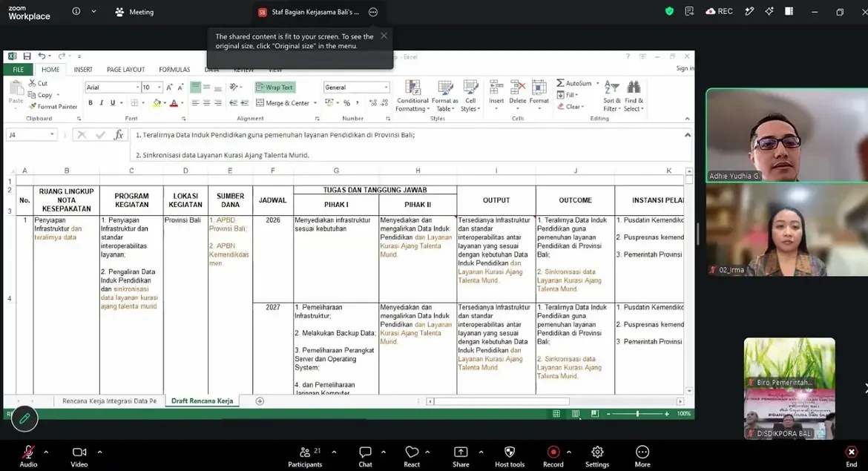Open the REC cloud recording indicator
This screenshot has height=471, width=868.
tap(719, 11)
